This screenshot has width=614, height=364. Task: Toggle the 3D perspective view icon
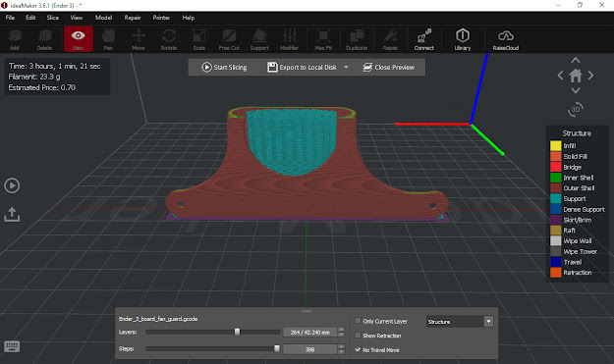[576, 110]
